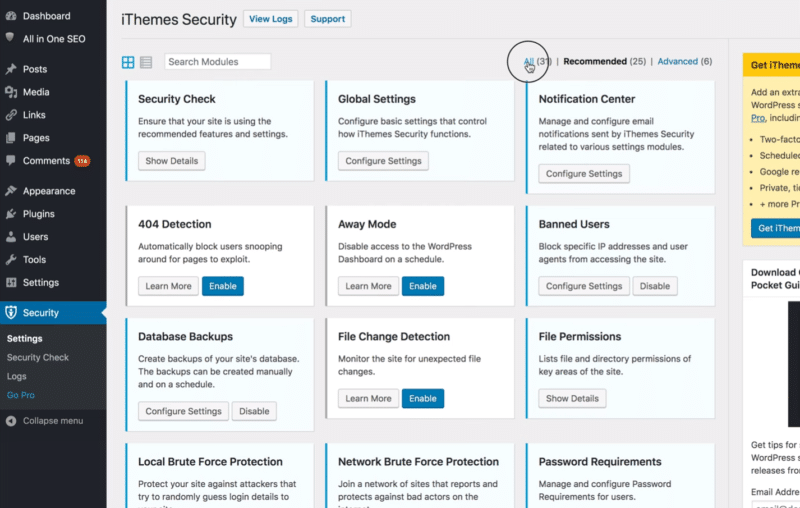Switch to grid view icon

pos(128,62)
